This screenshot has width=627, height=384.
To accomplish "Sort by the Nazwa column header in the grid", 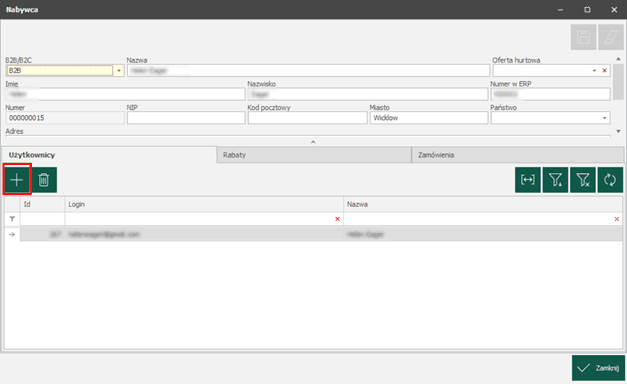I will (483, 204).
